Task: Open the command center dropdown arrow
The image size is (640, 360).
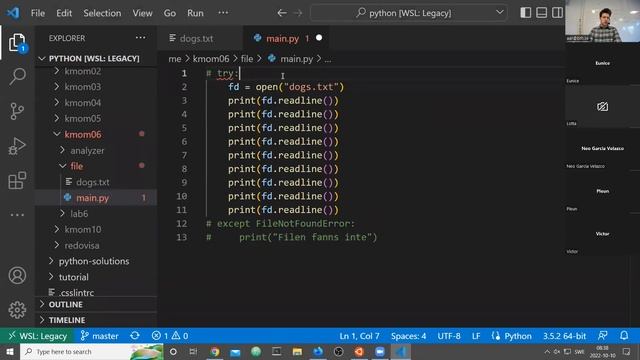Action: coord(500,13)
